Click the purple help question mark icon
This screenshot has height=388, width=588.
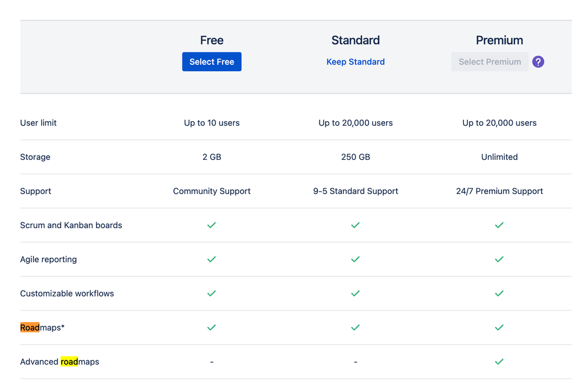pyautogui.click(x=538, y=62)
